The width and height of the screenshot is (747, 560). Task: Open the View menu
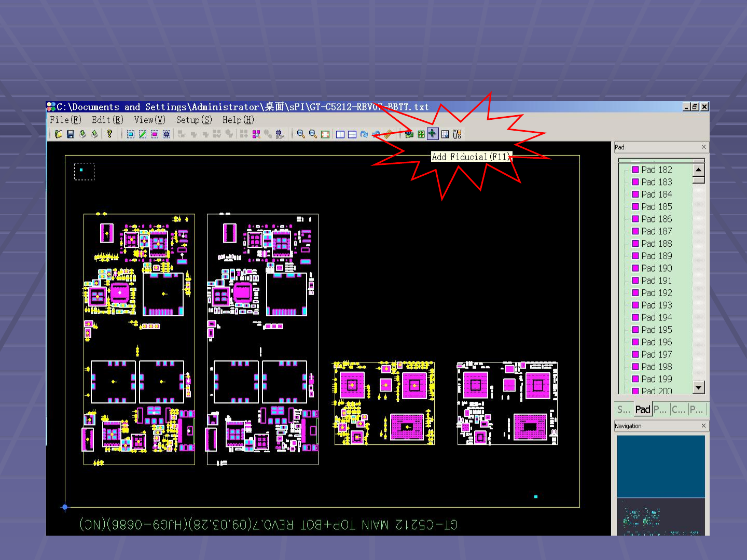[149, 120]
